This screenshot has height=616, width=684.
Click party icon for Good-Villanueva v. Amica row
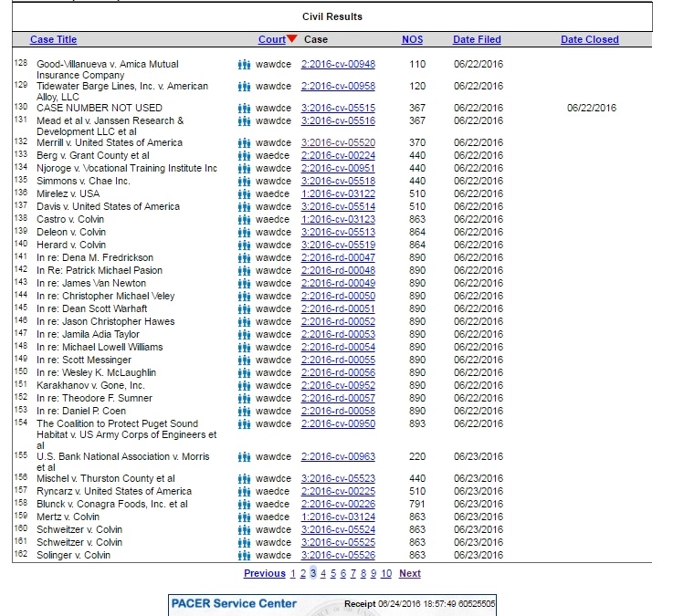pyautogui.click(x=244, y=65)
